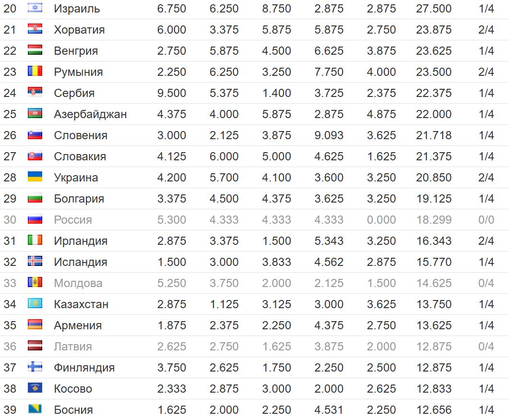Select the Kazakhstan flag icon
Viewport: 509px width, 420px height.
point(35,304)
